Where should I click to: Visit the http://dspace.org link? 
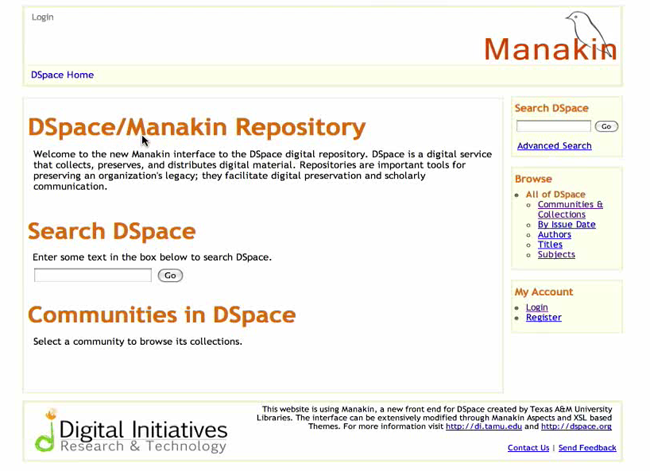click(576, 426)
